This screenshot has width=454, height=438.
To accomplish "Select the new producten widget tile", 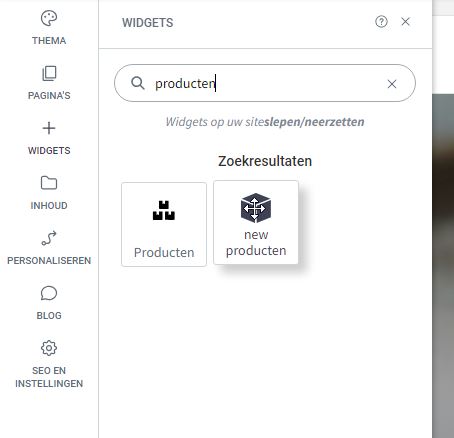I will point(256,222).
